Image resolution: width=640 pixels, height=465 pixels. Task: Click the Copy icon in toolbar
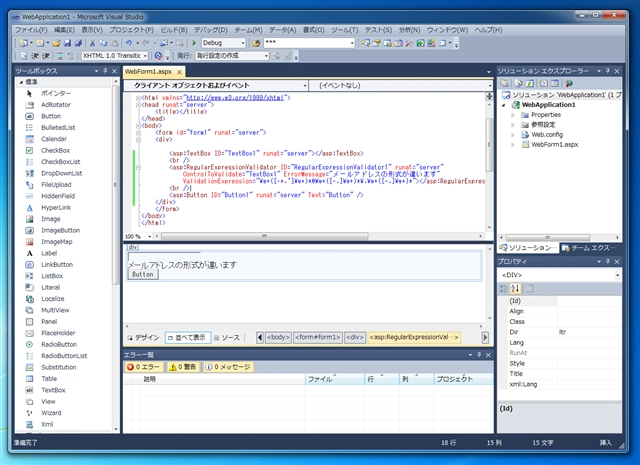point(103,43)
